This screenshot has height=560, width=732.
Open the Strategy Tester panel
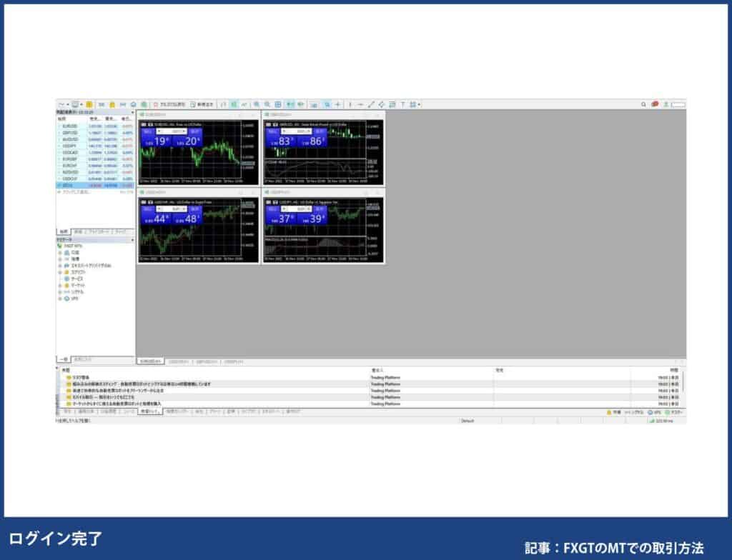point(134,104)
